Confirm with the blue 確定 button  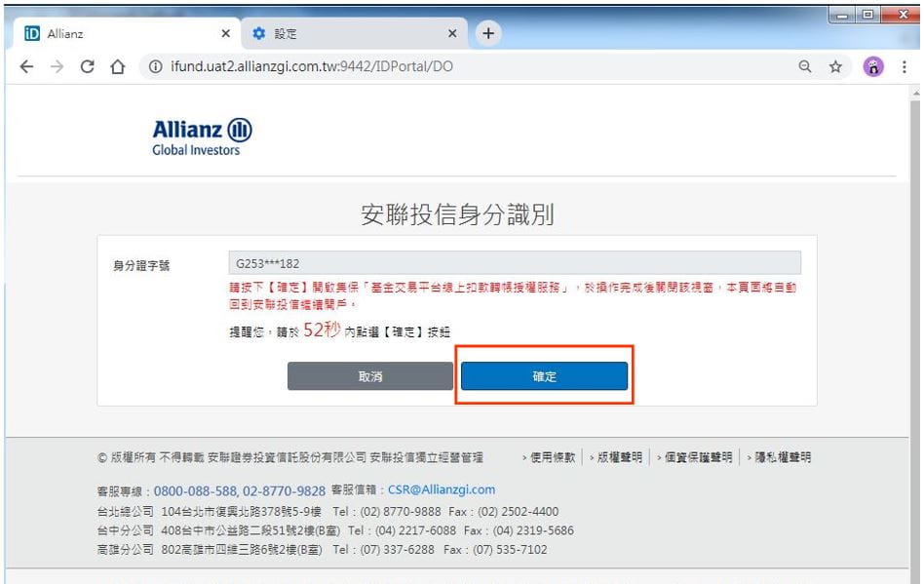tap(544, 376)
